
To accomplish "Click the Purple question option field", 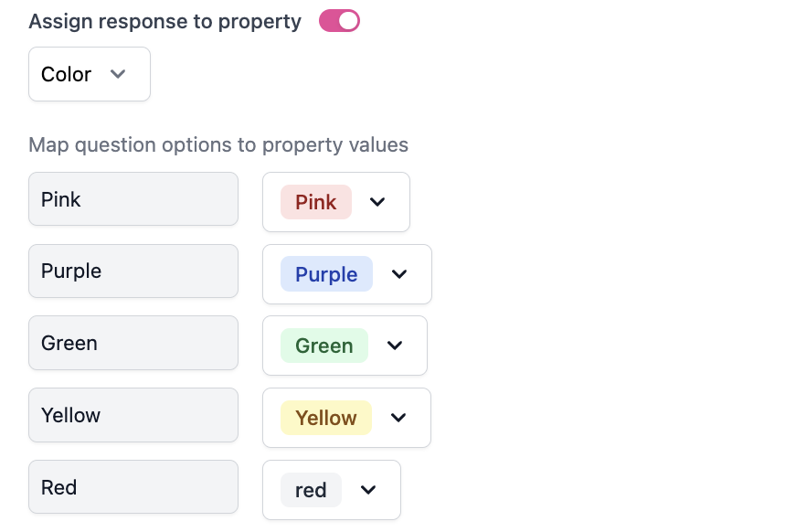I will pos(133,271).
